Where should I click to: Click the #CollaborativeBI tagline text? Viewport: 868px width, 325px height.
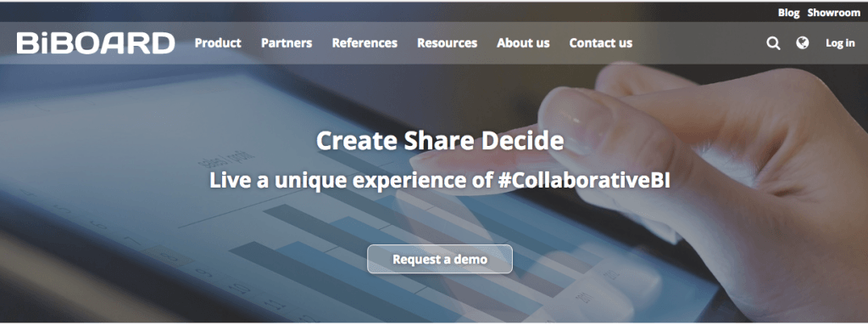click(x=581, y=180)
